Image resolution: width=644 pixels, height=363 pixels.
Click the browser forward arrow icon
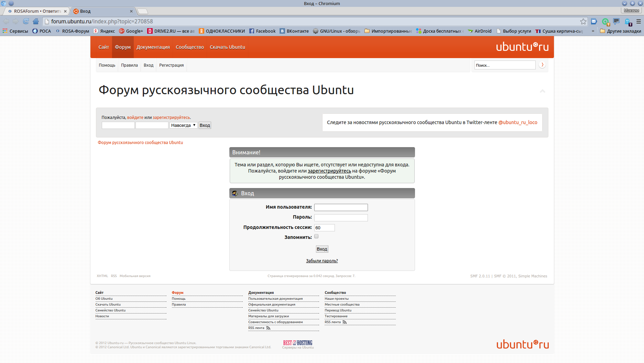[x=16, y=21]
